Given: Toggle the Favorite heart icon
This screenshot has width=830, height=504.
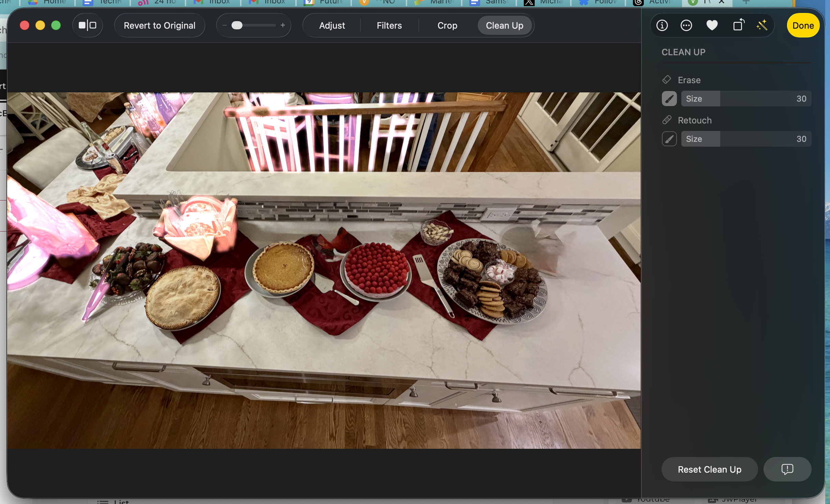Looking at the screenshot, I should click(712, 25).
